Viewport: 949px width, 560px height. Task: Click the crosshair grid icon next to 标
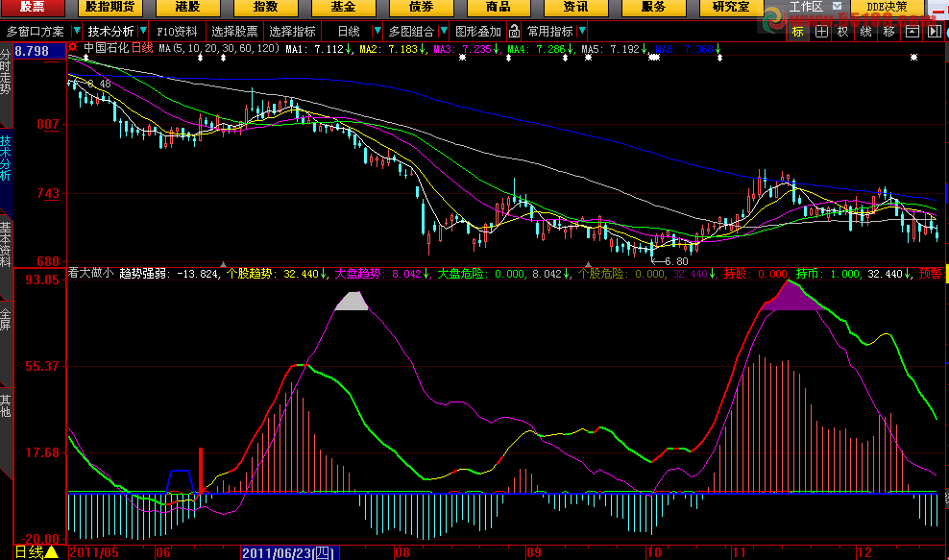pos(820,31)
